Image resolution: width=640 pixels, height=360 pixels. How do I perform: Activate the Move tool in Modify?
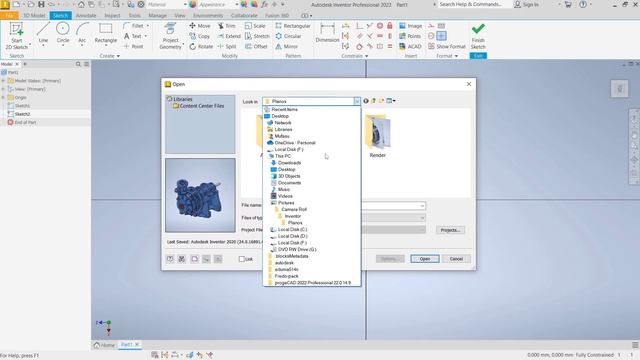[x=200, y=26]
